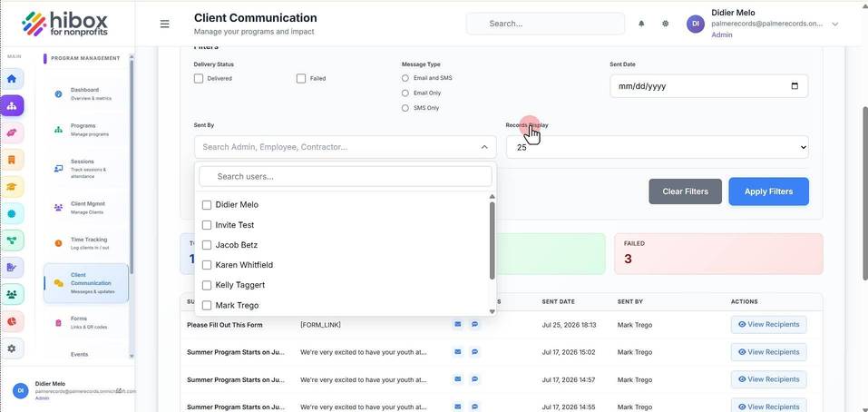The width and height of the screenshot is (868, 412).
Task: View Recipients for the Jul 17 14:57 message
Action: coord(769,379)
